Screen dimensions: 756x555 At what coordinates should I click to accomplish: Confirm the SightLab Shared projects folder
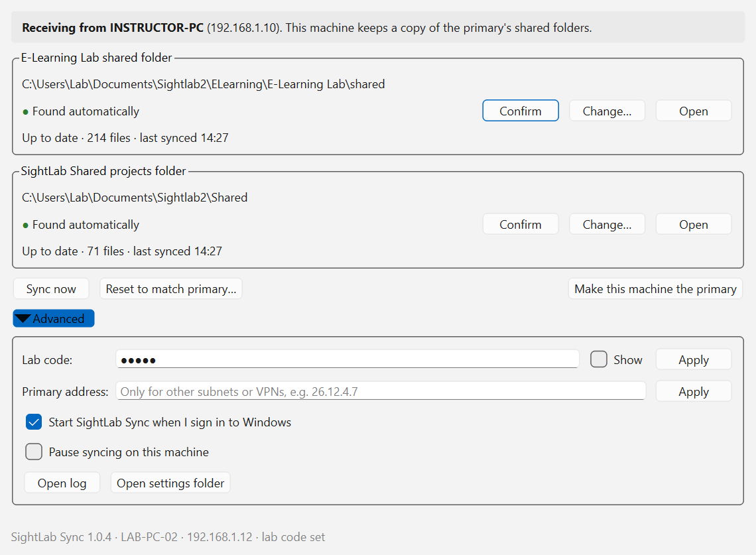coord(520,224)
